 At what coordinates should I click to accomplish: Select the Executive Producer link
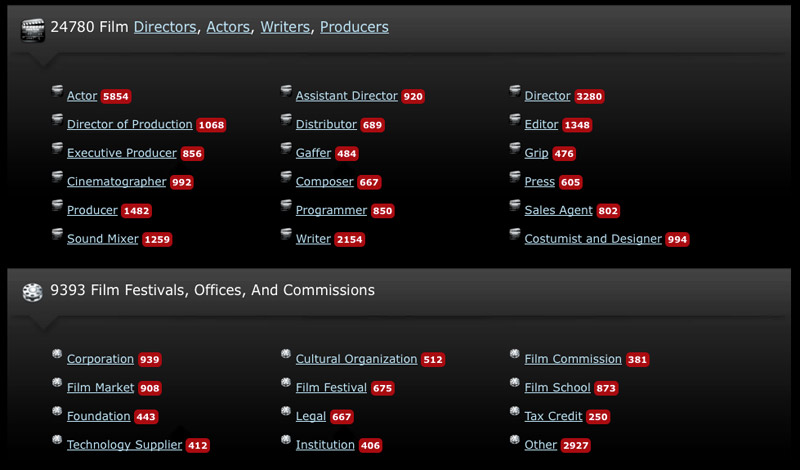[121, 153]
